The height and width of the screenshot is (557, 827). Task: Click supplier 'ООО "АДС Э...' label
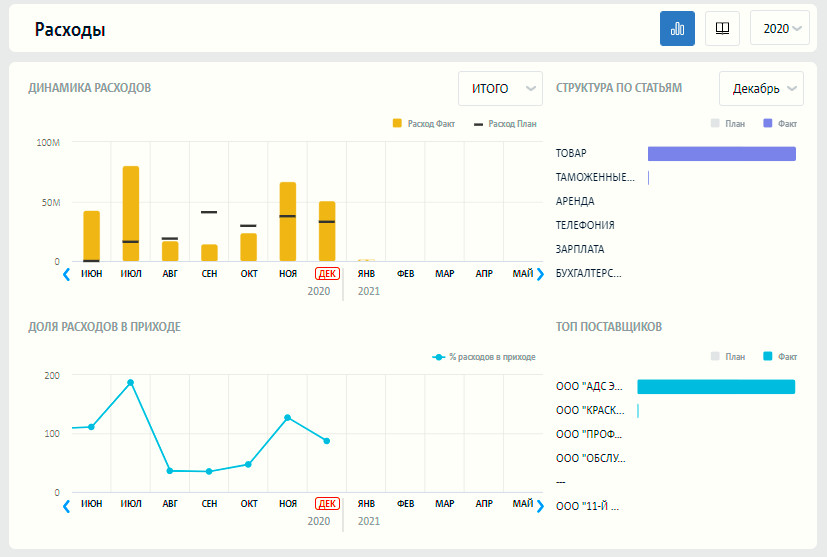click(x=590, y=386)
